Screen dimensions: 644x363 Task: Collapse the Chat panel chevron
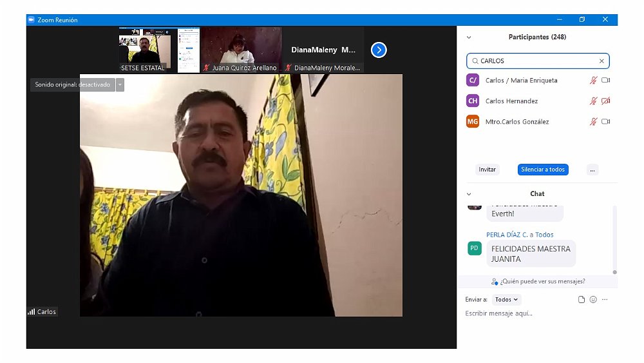point(469,194)
